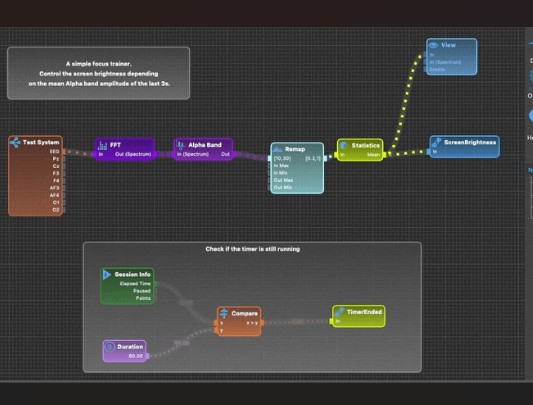
Task: Click the ScreenBrightness node's icon
Action: pyautogui.click(x=436, y=142)
